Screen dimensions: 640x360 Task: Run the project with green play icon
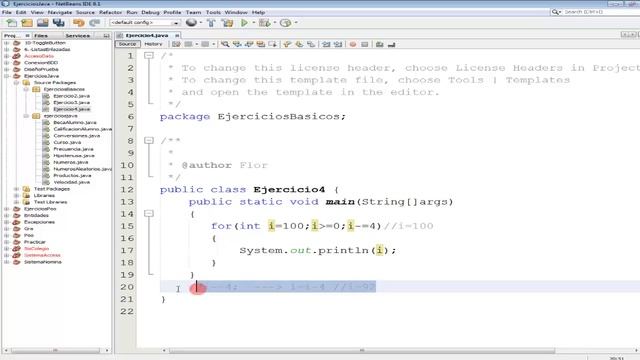pos(244,23)
